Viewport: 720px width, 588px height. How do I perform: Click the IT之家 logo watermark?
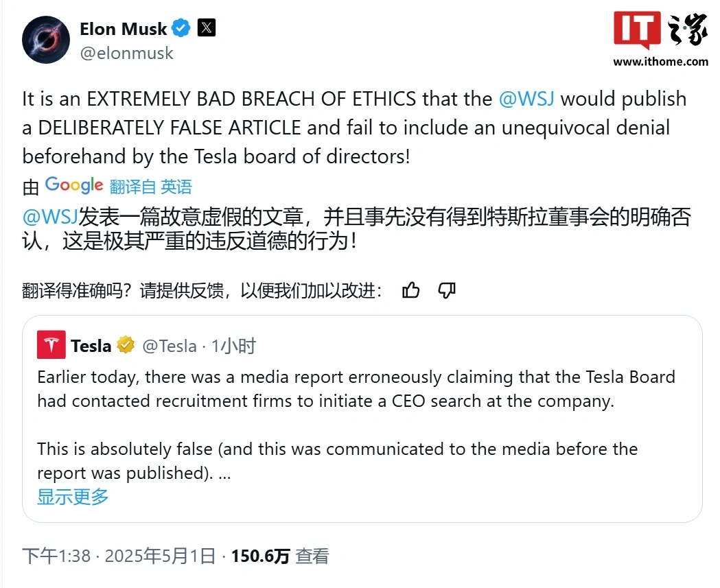[660, 30]
